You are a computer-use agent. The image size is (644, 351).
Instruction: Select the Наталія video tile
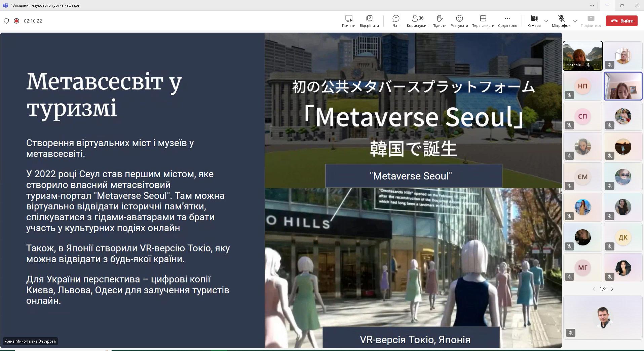coord(583,56)
